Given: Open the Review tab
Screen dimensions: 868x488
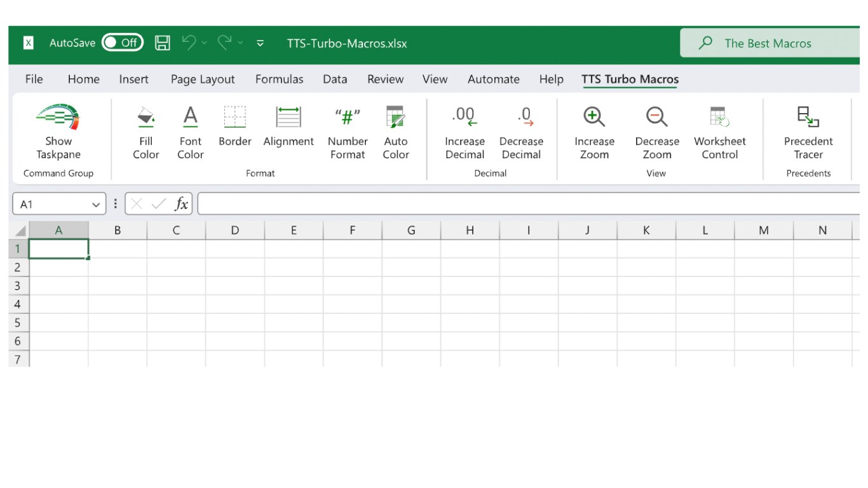Looking at the screenshot, I should tap(386, 79).
